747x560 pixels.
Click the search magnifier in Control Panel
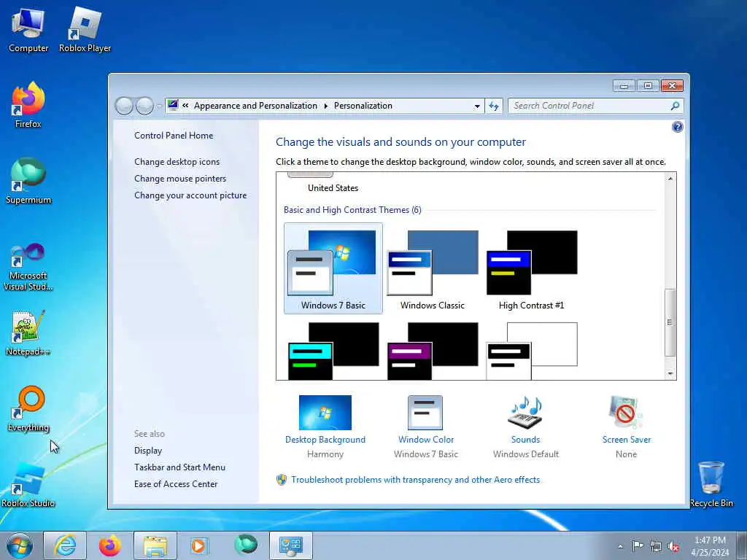tap(675, 106)
